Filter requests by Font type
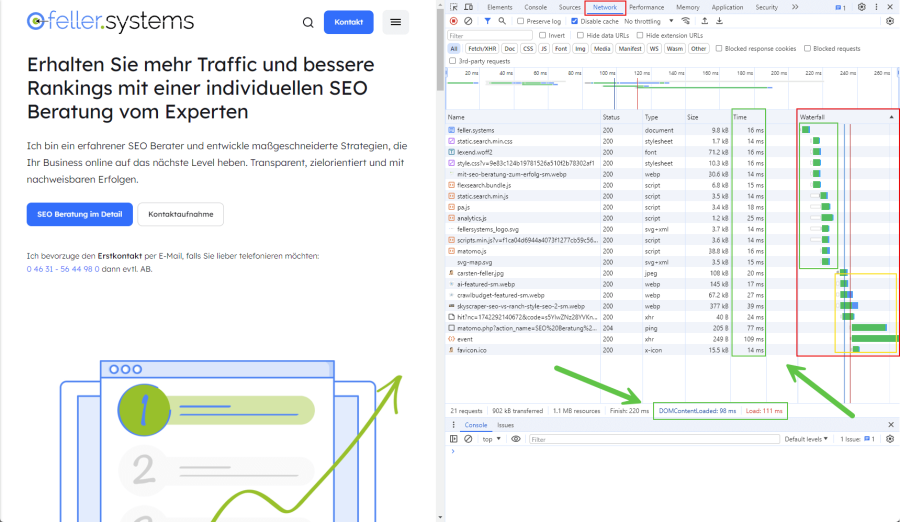 tap(561, 49)
